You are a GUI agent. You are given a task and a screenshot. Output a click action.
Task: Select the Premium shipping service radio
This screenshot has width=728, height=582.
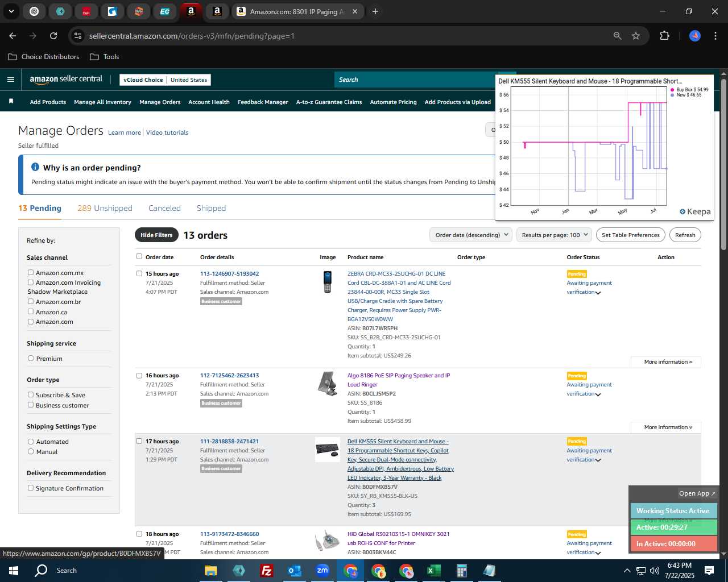tap(31, 359)
